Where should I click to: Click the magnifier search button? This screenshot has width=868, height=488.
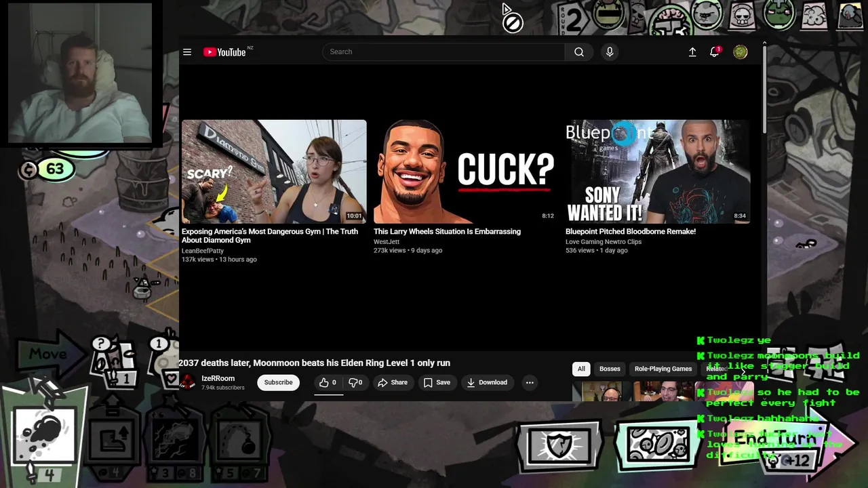(x=579, y=52)
